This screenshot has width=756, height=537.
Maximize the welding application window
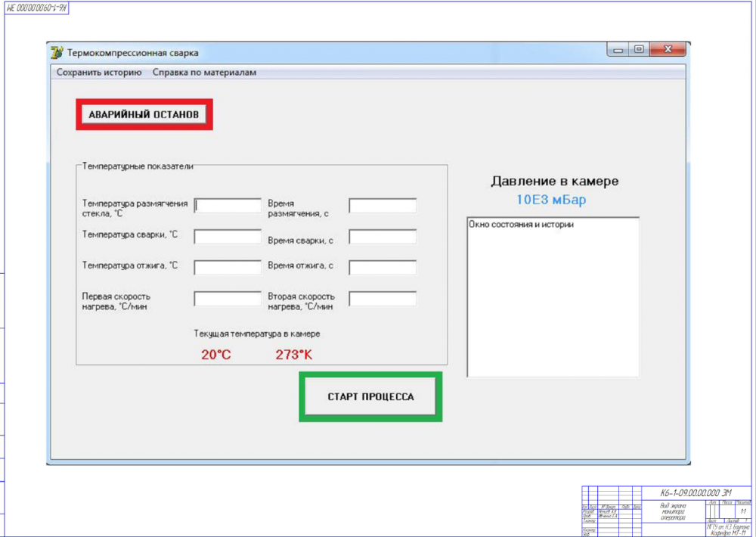click(x=640, y=49)
